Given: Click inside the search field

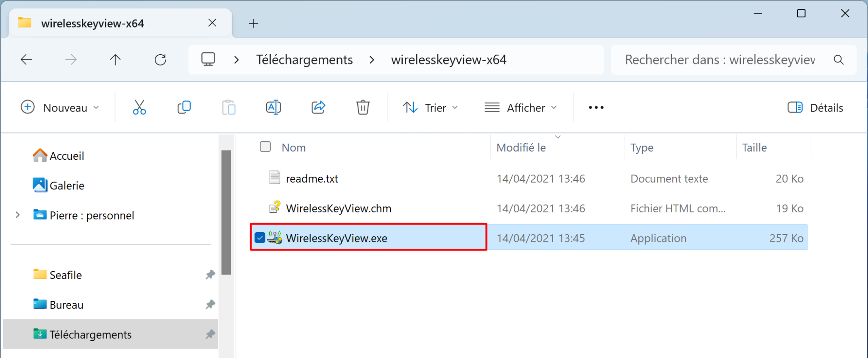Looking at the screenshot, I should [721, 59].
